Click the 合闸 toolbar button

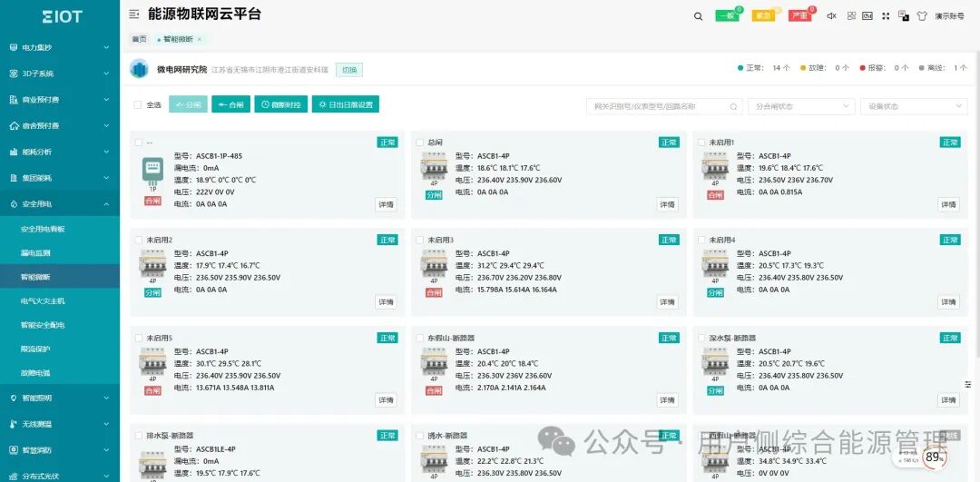coord(230,104)
